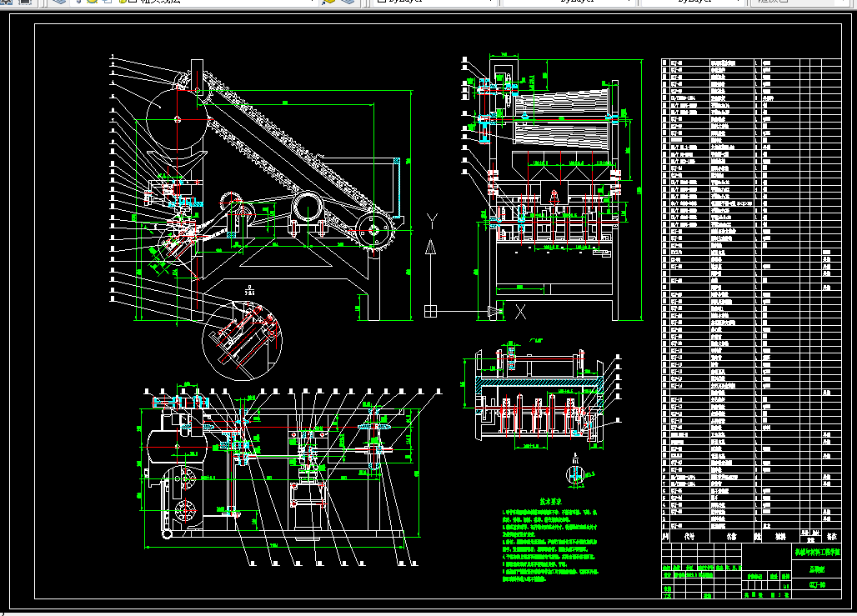Select the 名称 header cell in parts list
The image size is (857, 616).
[732, 537]
